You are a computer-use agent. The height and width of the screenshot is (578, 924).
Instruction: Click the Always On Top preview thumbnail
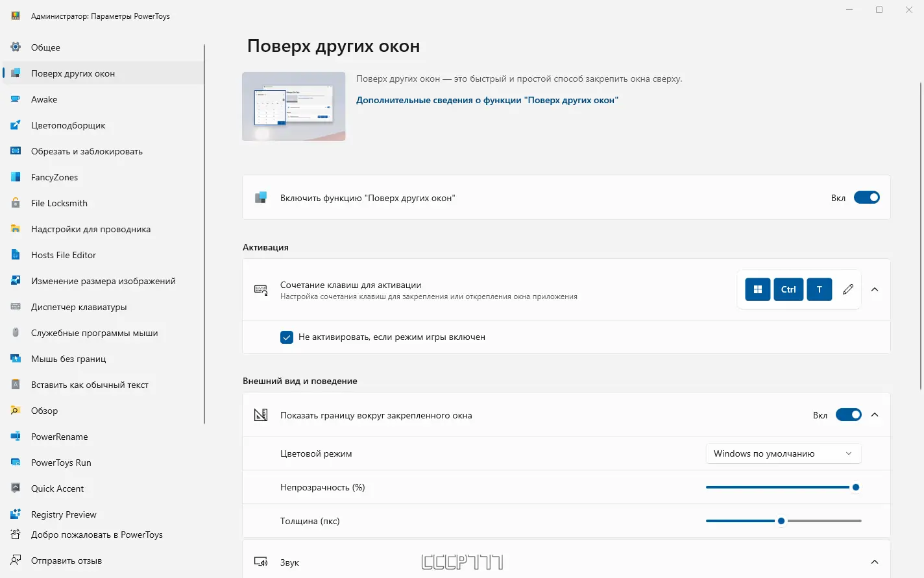(294, 106)
